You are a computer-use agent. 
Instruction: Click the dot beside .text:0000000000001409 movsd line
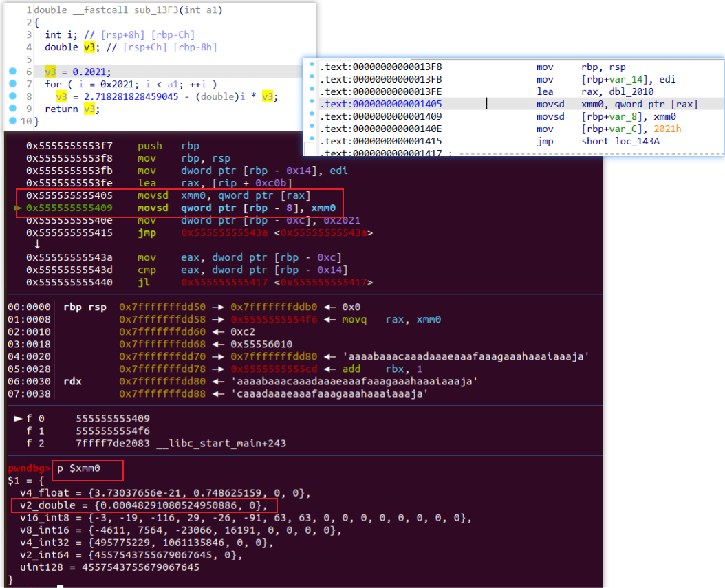[x=312, y=116]
